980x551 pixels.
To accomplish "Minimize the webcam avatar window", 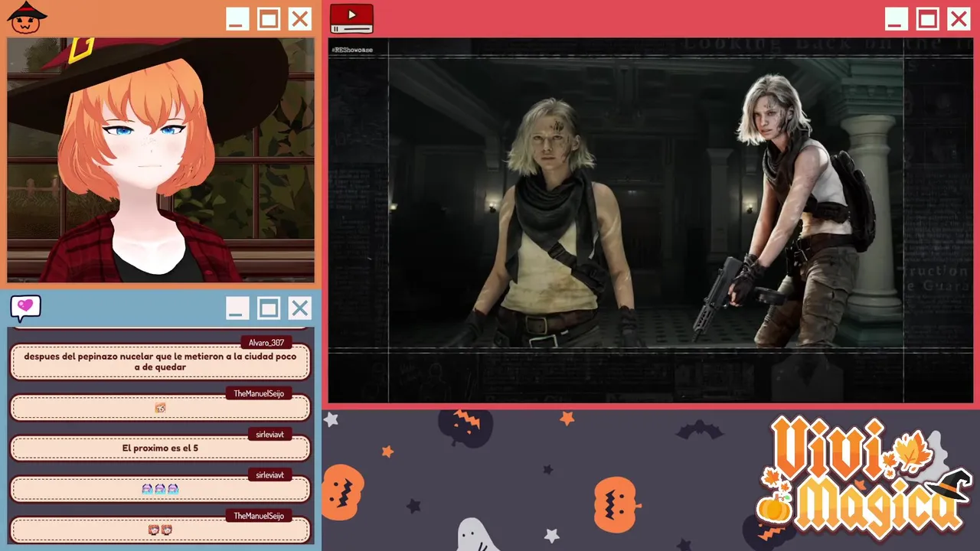I will click(x=237, y=19).
